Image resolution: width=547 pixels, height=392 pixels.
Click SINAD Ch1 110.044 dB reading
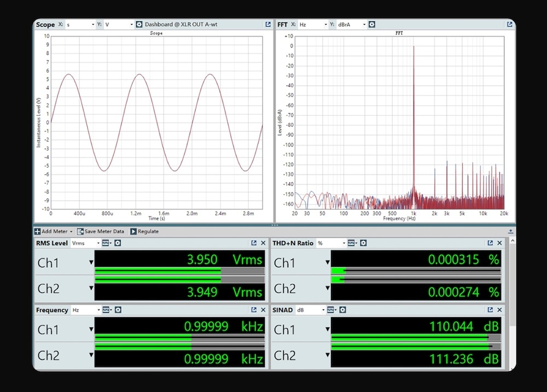tap(464, 327)
